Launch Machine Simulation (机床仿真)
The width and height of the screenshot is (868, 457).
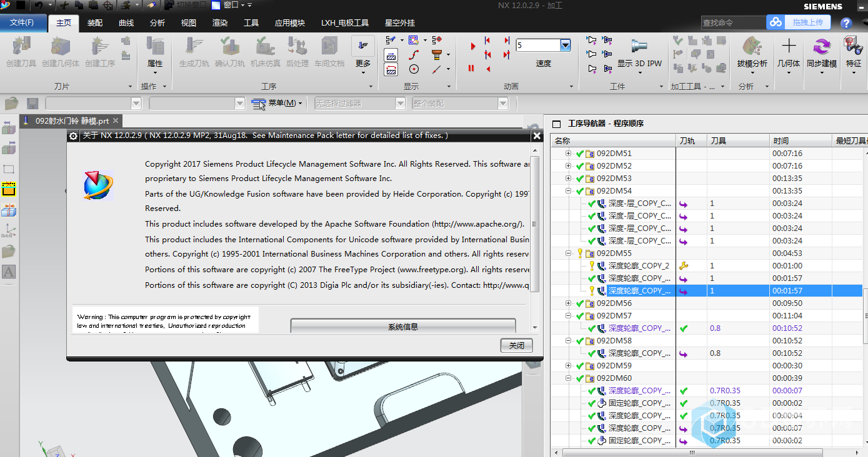click(x=266, y=52)
